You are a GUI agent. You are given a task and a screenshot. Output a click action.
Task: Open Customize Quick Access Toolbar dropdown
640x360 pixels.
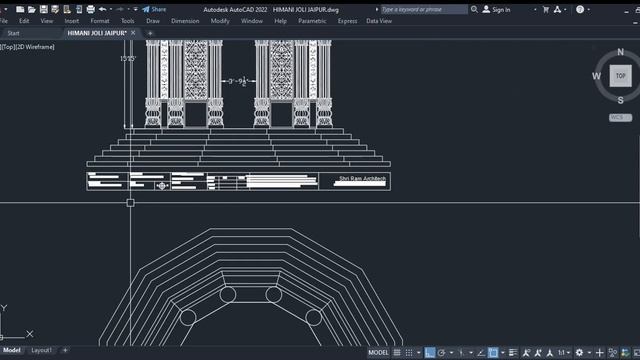coord(136,9)
